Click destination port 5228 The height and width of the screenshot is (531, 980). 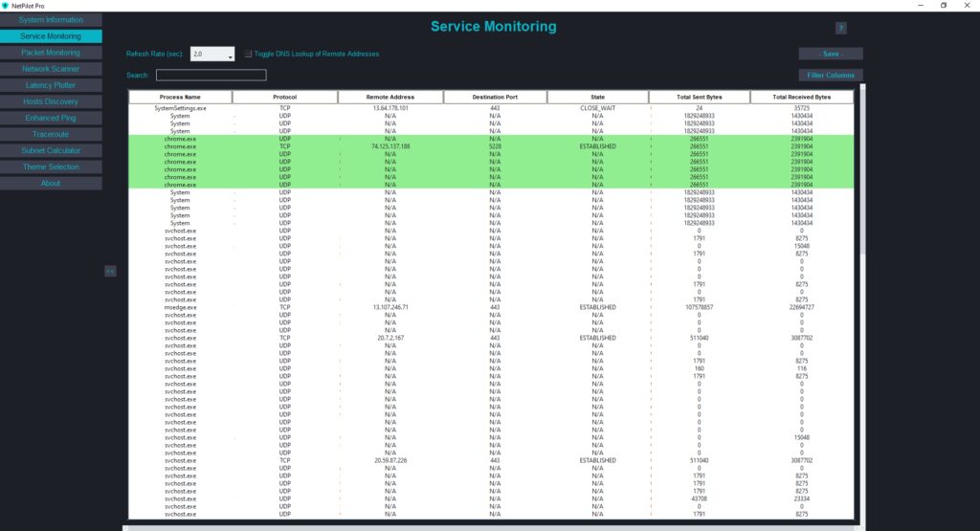click(495, 146)
